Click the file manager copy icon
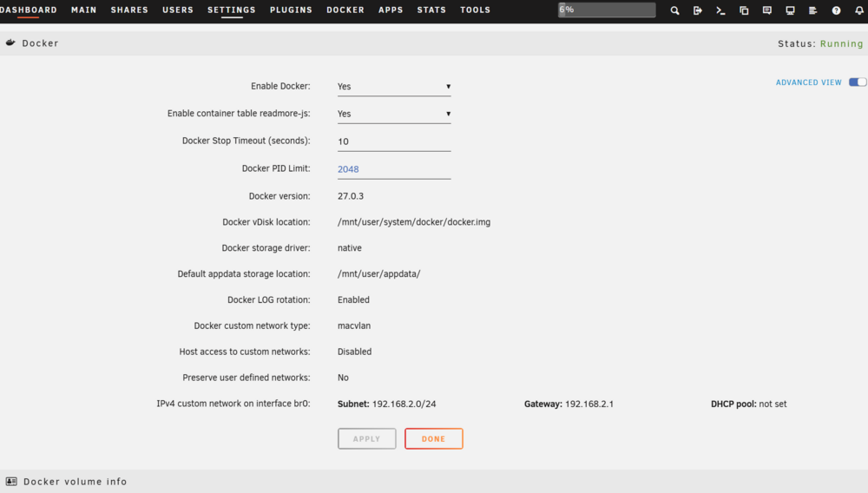868x493 pixels. [744, 10]
